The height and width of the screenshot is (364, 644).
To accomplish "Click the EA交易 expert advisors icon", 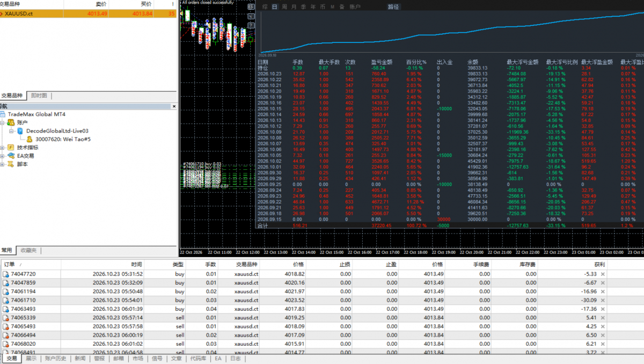I will click(x=10, y=156).
